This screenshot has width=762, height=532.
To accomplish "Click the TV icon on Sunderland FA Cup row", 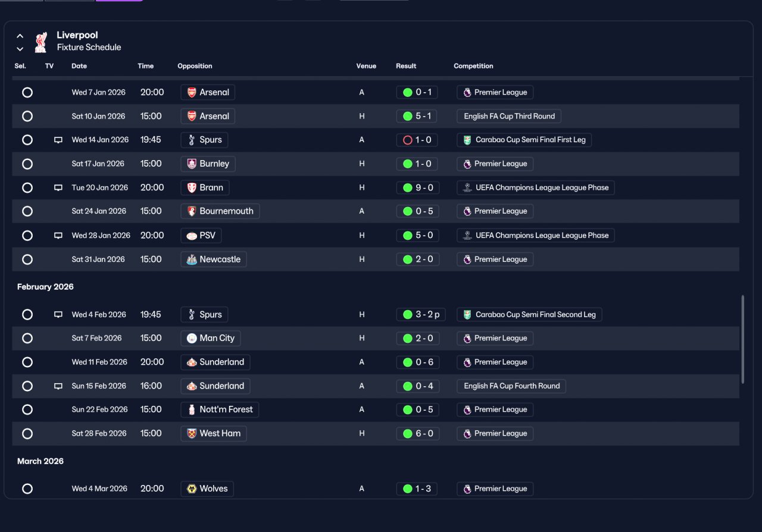I will pos(58,386).
